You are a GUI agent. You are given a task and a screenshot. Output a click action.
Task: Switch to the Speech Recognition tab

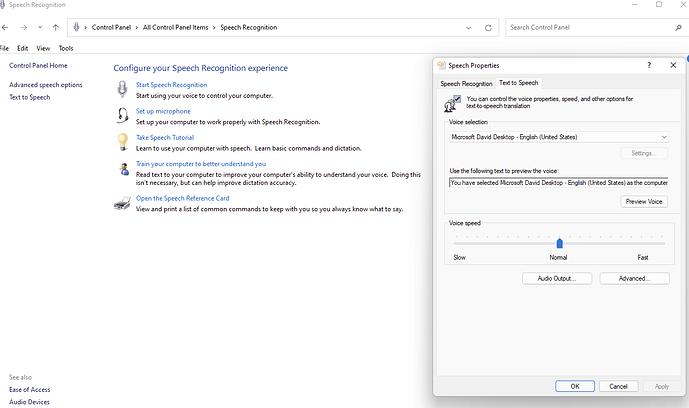click(x=466, y=83)
